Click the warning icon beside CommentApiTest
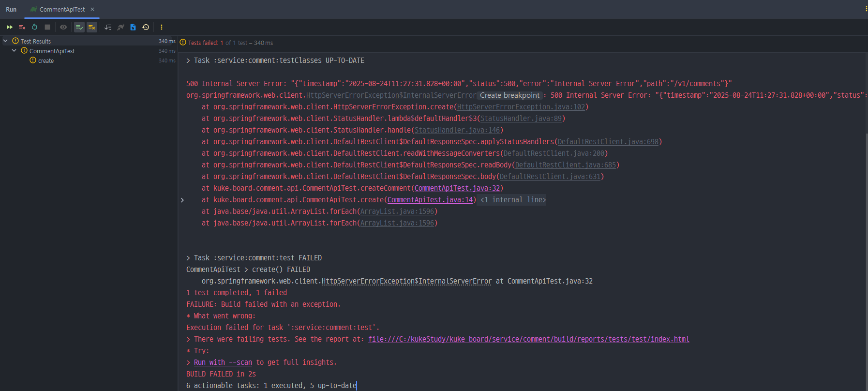This screenshot has width=868, height=391. pos(24,51)
